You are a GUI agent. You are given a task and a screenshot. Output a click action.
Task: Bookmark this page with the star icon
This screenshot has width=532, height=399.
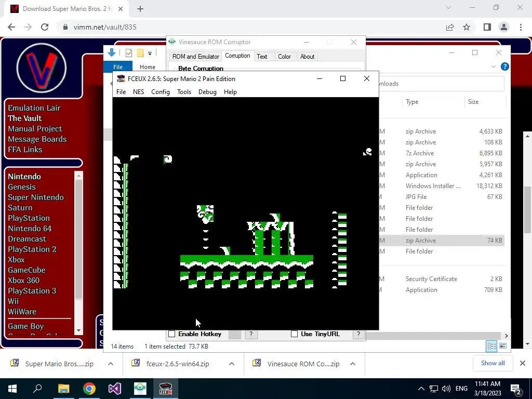click(467, 27)
